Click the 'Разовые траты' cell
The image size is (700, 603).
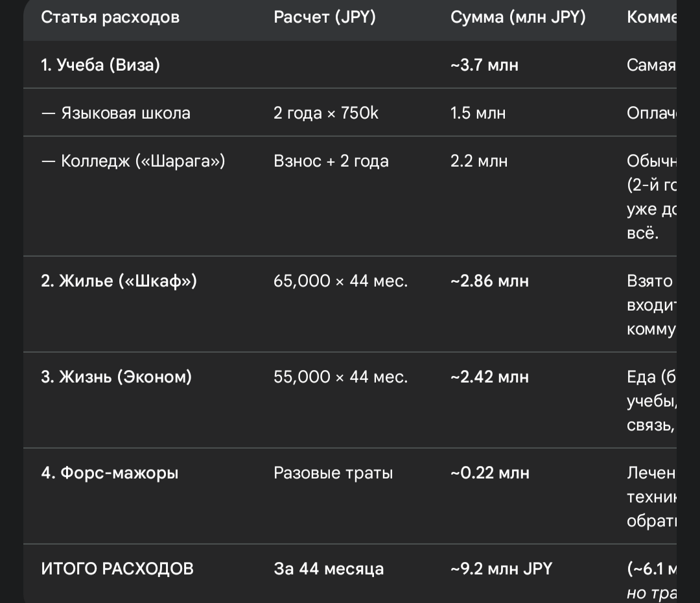click(x=334, y=473)
